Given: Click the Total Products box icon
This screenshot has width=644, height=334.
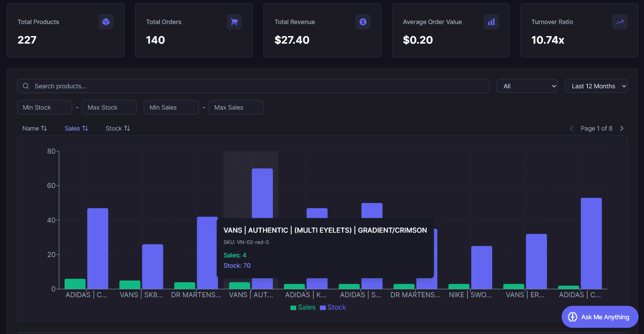Looking at the screenshot, I should [x=106, y=22].
